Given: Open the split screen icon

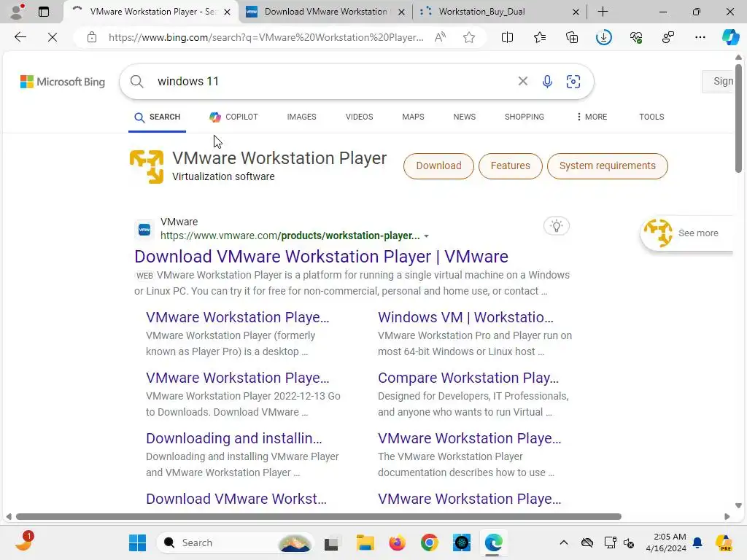Looking at the screenshot, I should coord(508,37).
